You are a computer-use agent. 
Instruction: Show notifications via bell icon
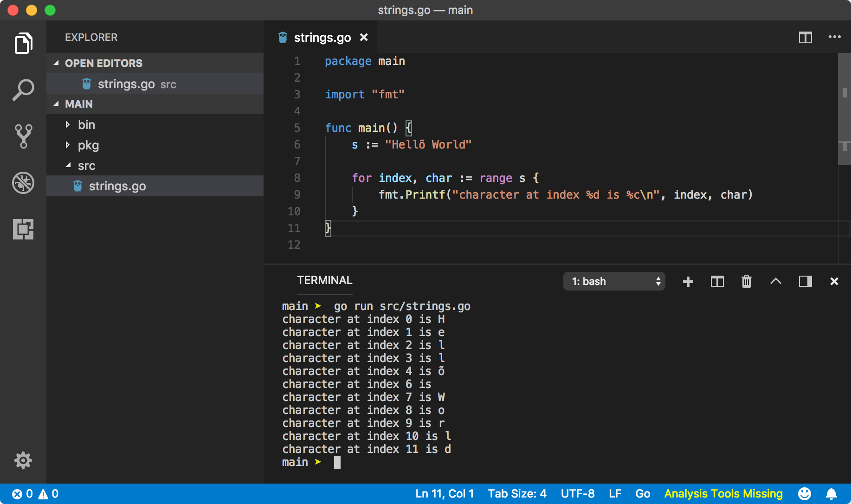[x=833, y=493]
